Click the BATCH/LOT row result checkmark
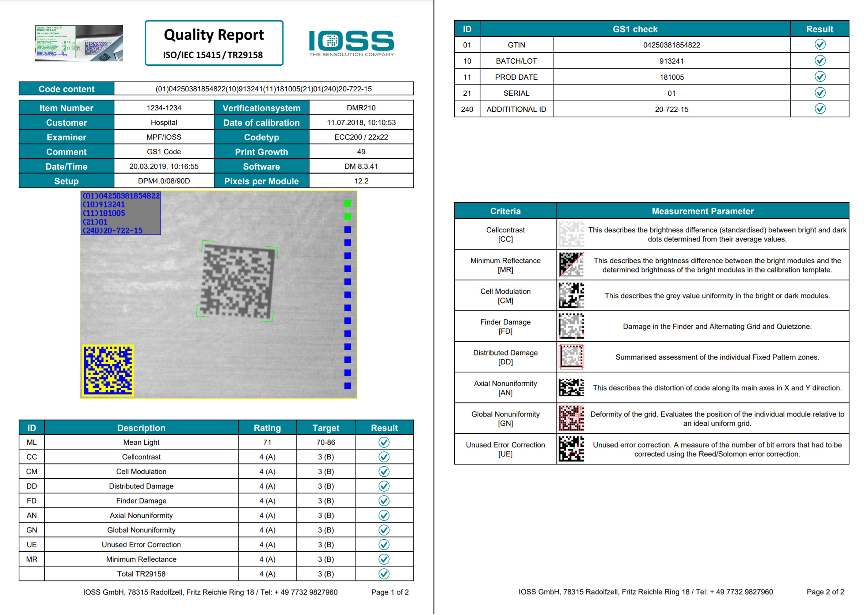This screenshot has width=868, height=615. 821,61
